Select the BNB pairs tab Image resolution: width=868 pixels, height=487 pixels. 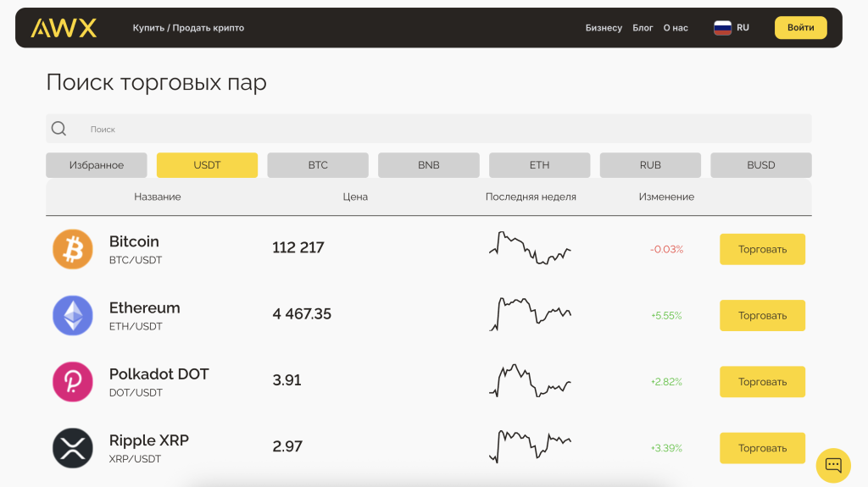[x=429, y=165]
